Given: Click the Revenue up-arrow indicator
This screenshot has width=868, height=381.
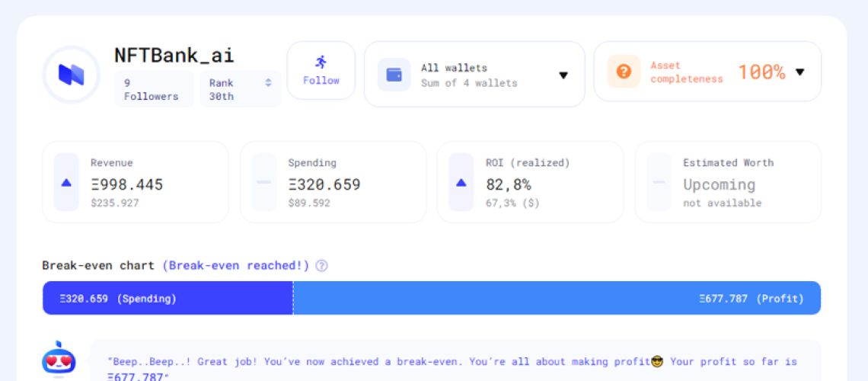Looking at the screenshot, I should [66, 182].
